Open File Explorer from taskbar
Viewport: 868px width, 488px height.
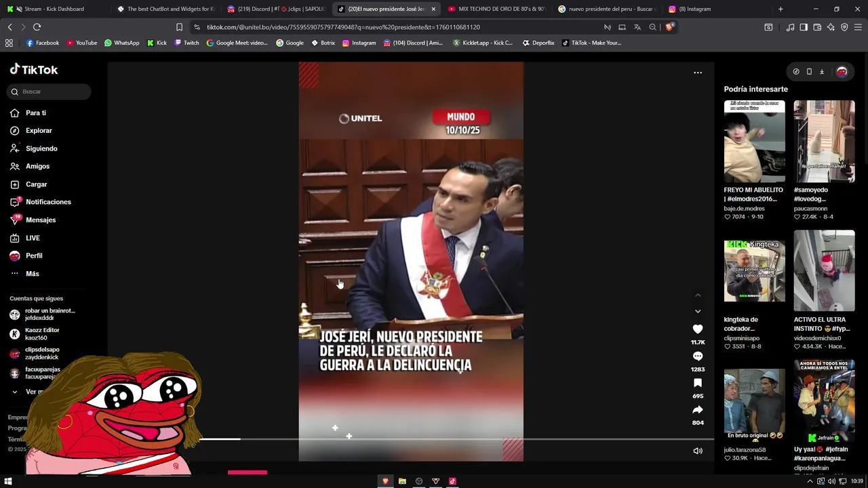click(x=402, y=481)
